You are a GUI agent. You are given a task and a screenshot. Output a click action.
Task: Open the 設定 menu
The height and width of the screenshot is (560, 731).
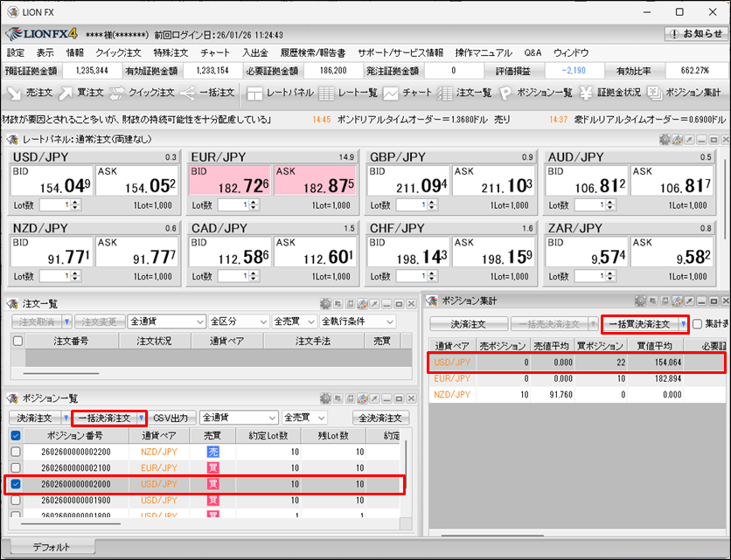click(x=15, y=52)
